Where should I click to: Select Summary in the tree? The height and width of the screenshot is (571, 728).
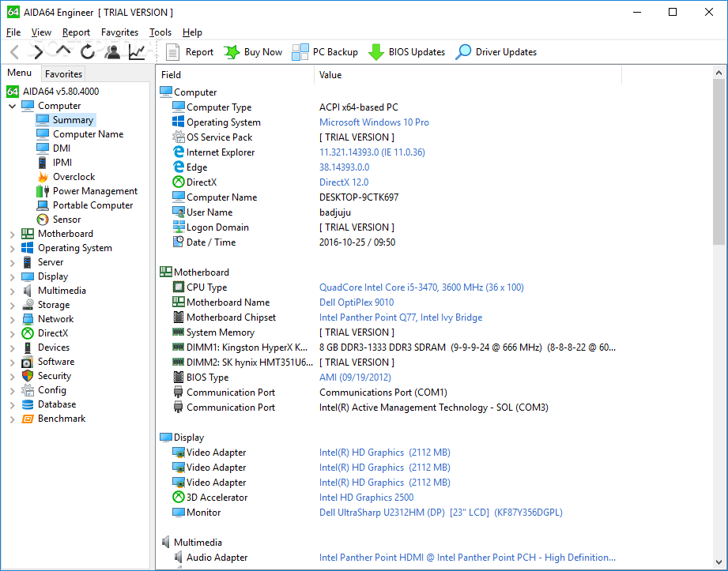[x=73, y=120]
